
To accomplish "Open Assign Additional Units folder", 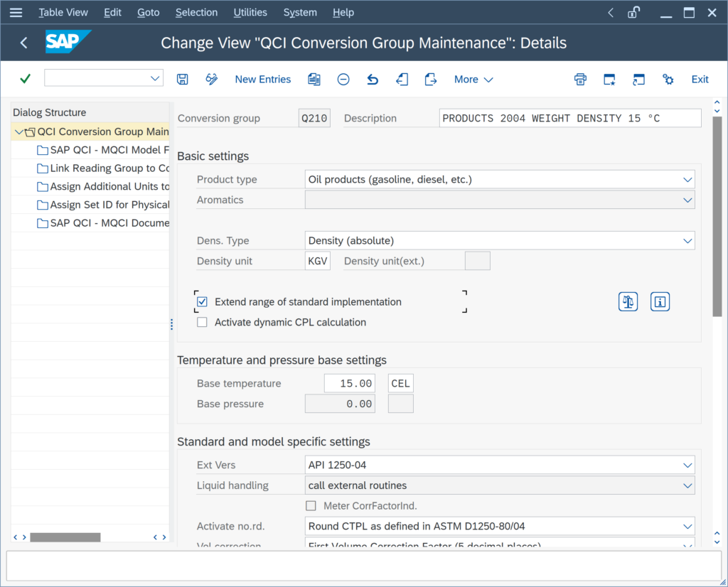I will 102,186.
